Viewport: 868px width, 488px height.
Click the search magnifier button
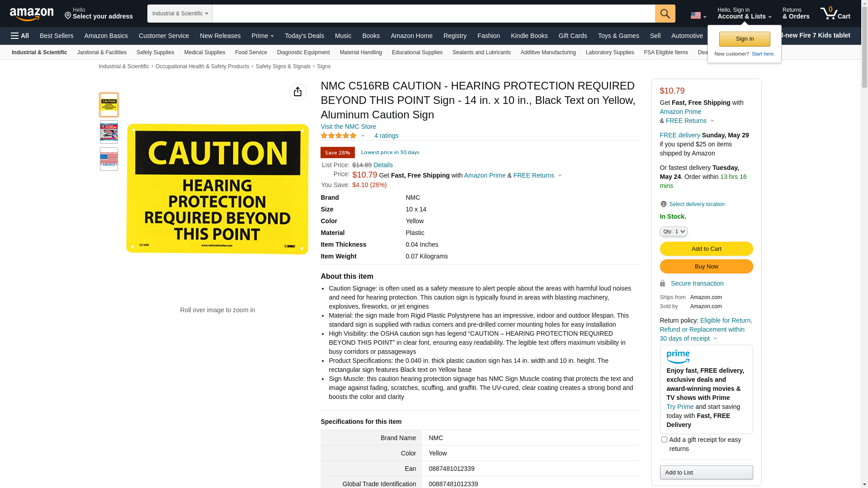click(665, 14)
